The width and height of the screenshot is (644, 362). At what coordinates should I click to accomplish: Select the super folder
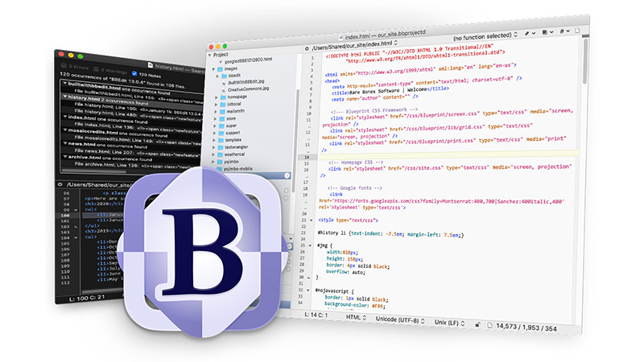229,126
